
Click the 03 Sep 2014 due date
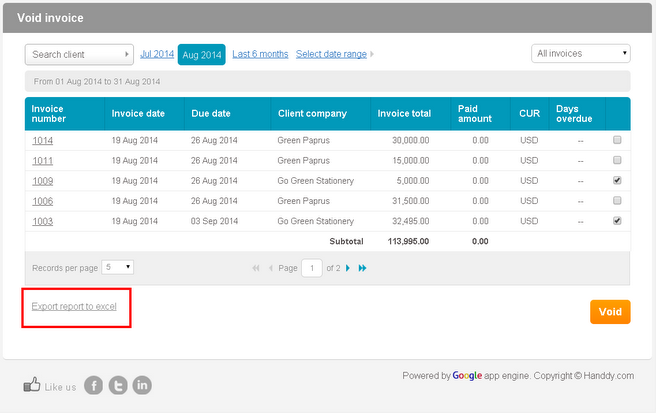tap(214, 221)
